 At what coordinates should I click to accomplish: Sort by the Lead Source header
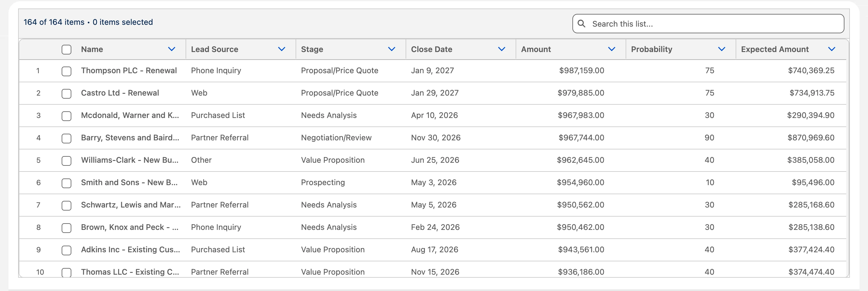point(215,49)
